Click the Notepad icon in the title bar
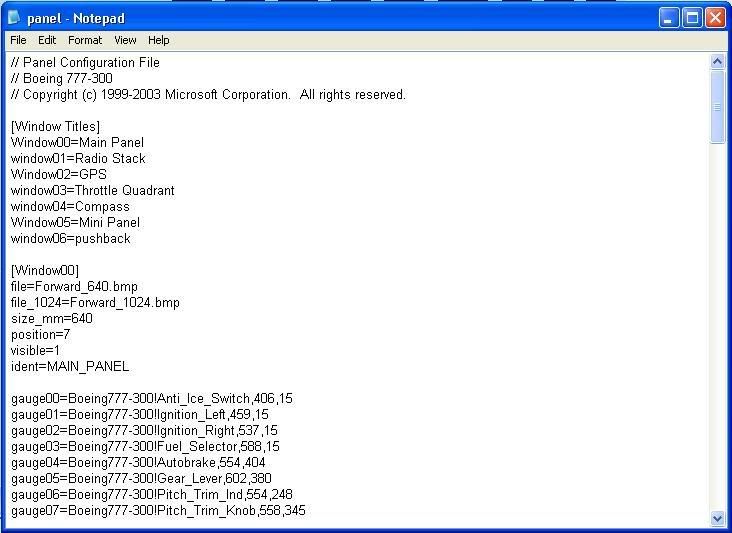The width and height of the screenshot is (732, 533). [14, 18]
